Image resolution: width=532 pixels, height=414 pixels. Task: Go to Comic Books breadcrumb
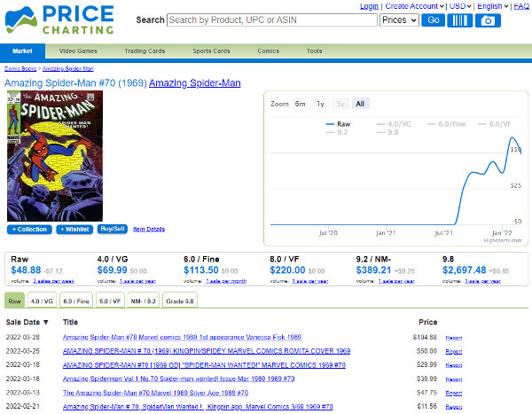[x=20, y=68]
